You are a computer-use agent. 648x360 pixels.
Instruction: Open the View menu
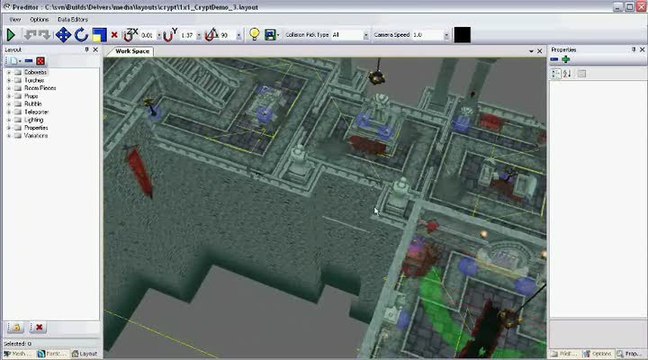point(15,19)
